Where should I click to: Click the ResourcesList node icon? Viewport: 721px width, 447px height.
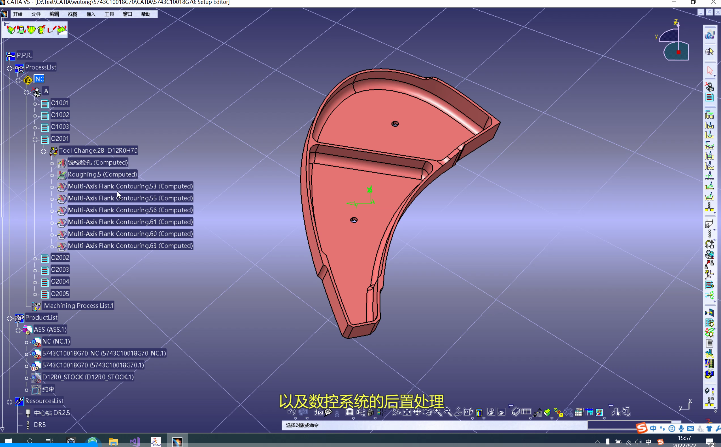19,401
